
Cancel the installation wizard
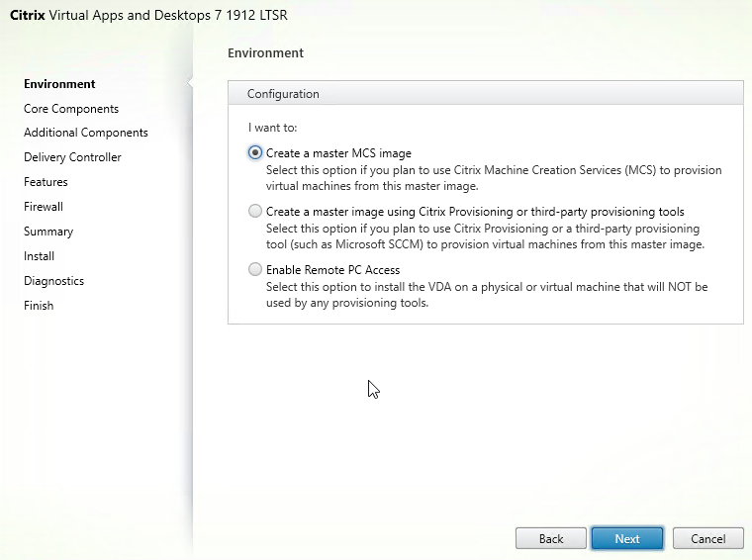(x=707, y=538)
